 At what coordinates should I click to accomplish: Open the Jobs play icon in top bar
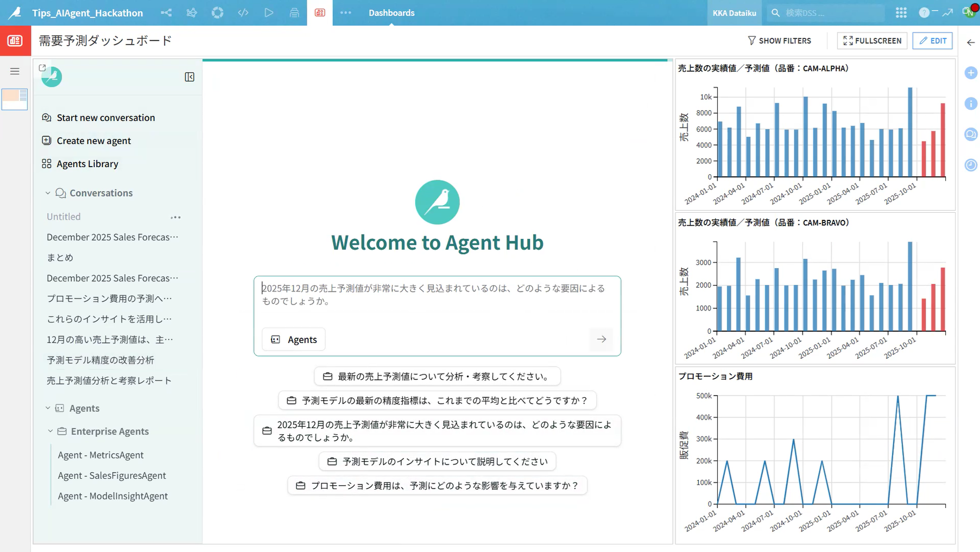tap(269, 12)
